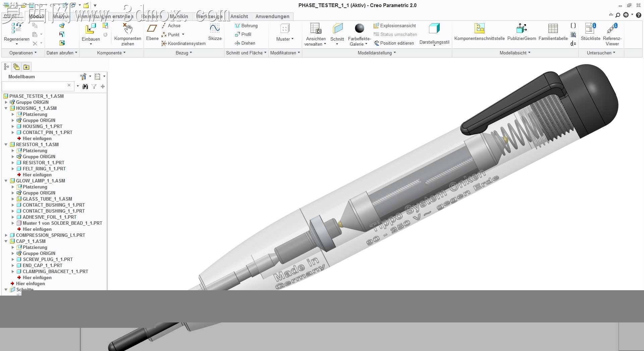Image resolution: width=644 pixels, height=351 pixels.
Task: Collapse the HOUSING_1_1.ASM tree node
Action: click(6, 108)
